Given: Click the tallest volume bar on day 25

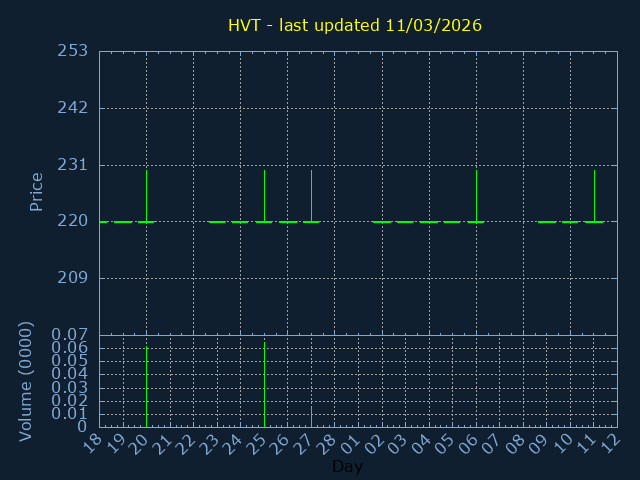Looking at the screenshot, I should [x=264, y=384].
